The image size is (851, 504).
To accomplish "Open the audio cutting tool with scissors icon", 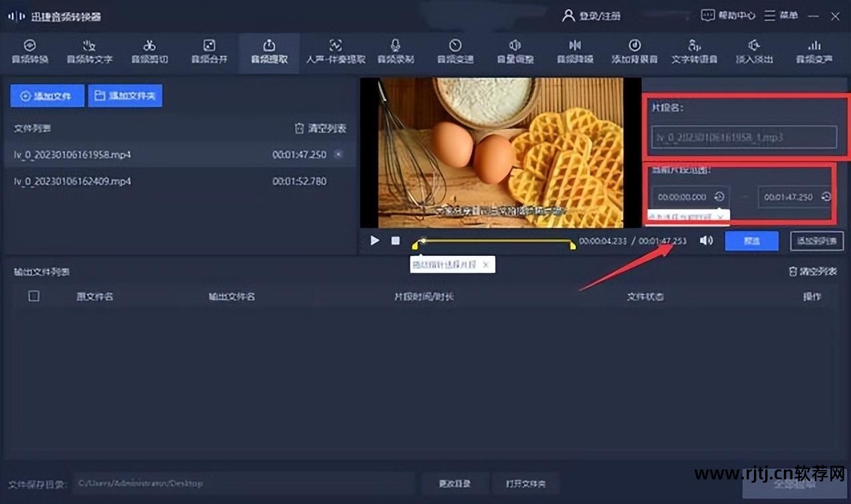I will 150,51.
